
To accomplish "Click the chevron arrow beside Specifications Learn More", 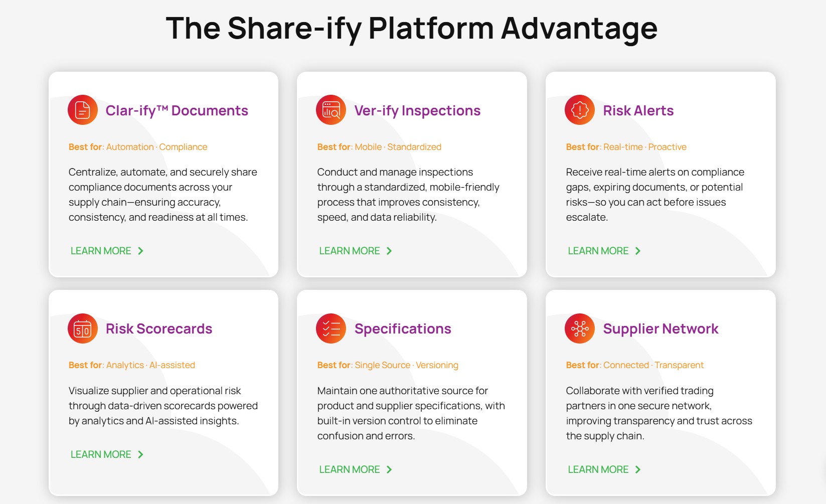I will (390, 469).
